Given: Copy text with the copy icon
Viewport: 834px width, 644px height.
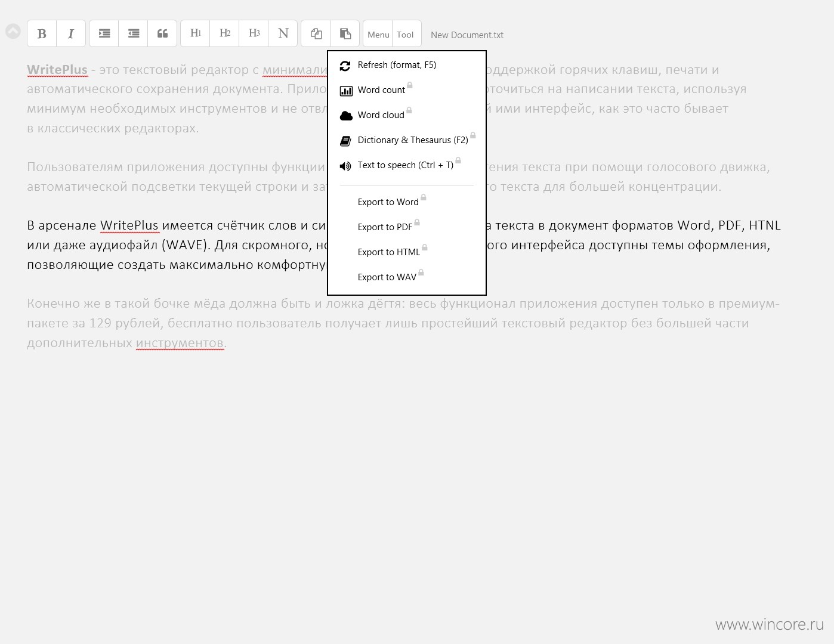Looking at the screenshot, I should point(316,33).
